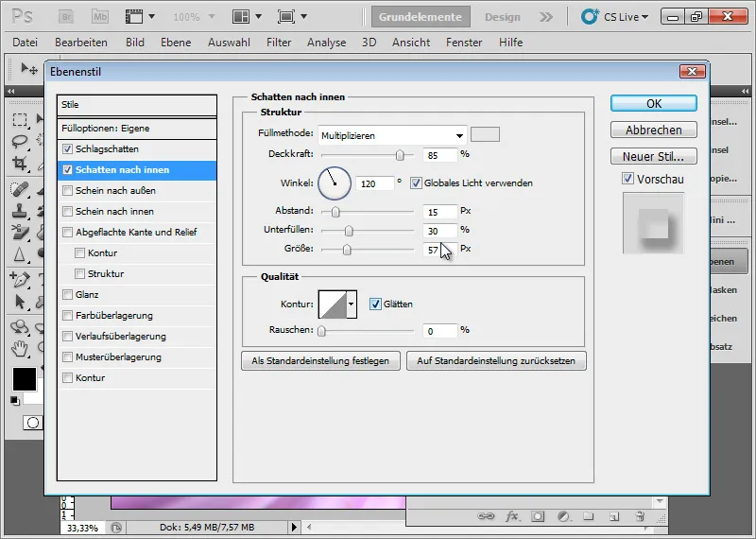Confirm layer style with OK

pyautogui.click(x=654, y=103)
